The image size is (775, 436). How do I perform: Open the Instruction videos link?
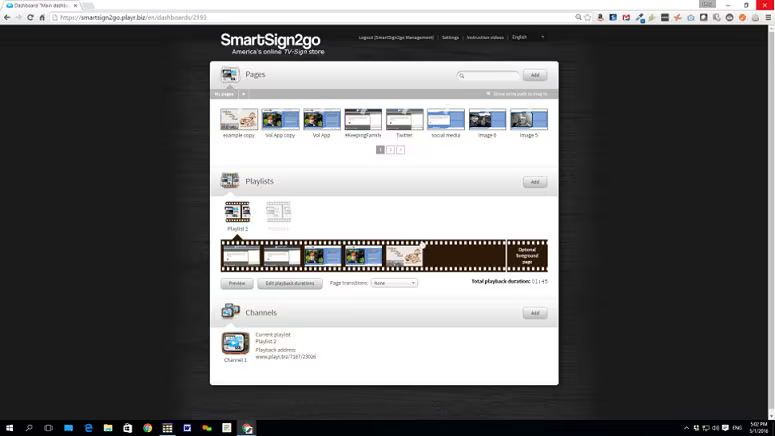485,38
